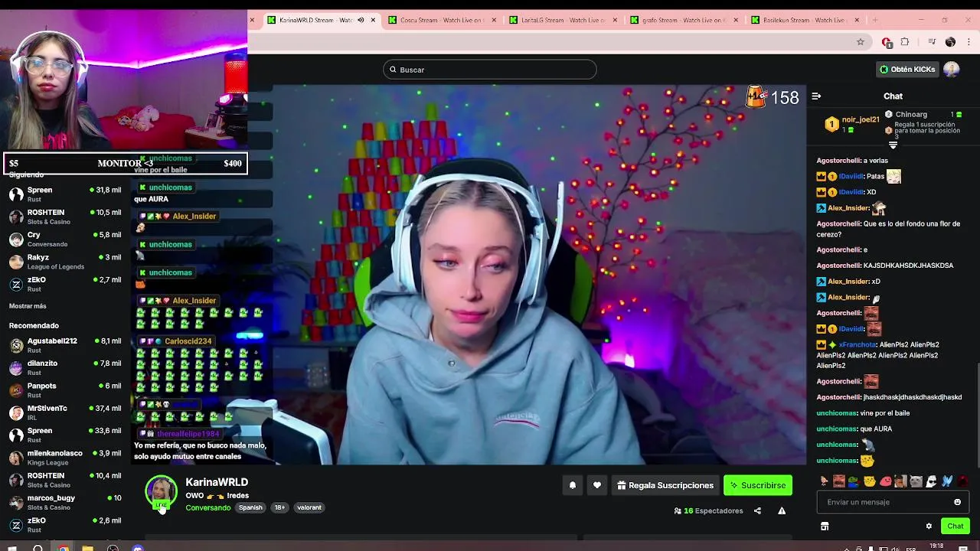Open Panpots channel in sidebar
This screenshot has width=980, height=551.
tap(65, 390)
